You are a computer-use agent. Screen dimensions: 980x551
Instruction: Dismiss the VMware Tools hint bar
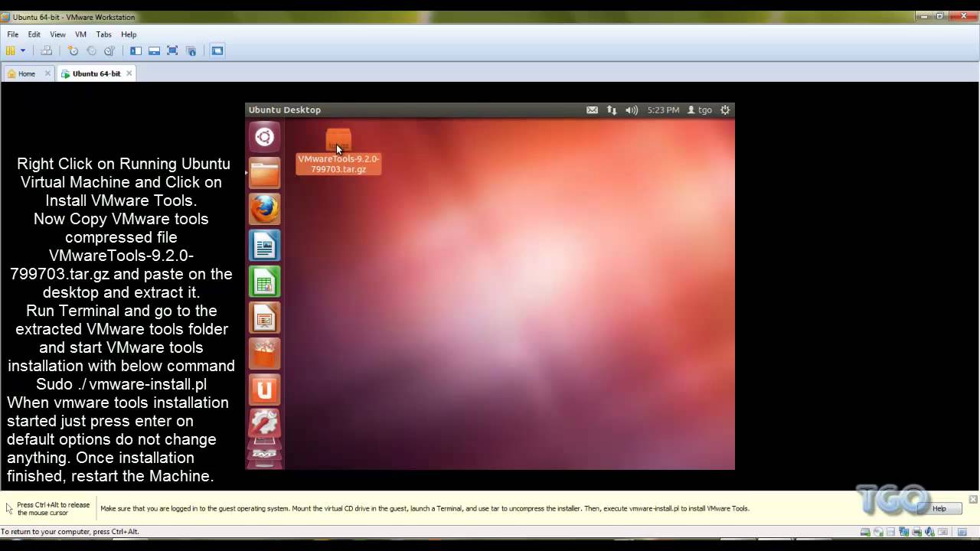tap(973, 500)
